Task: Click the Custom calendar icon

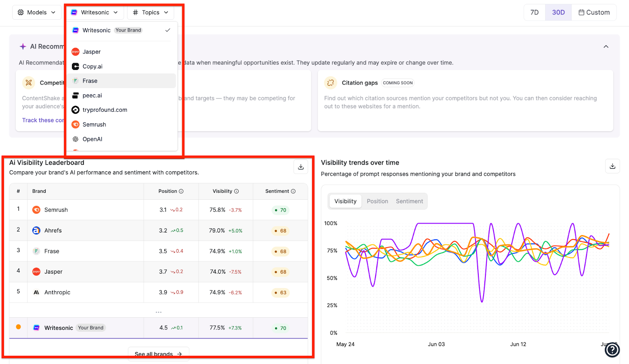Action: click(x=581, y=13)
